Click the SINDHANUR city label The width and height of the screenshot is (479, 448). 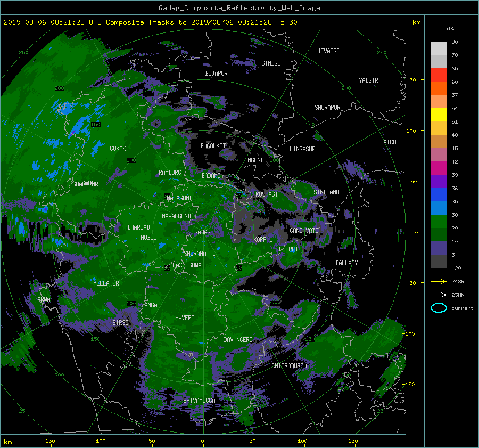pyautogui.click(x=328, y=192)
